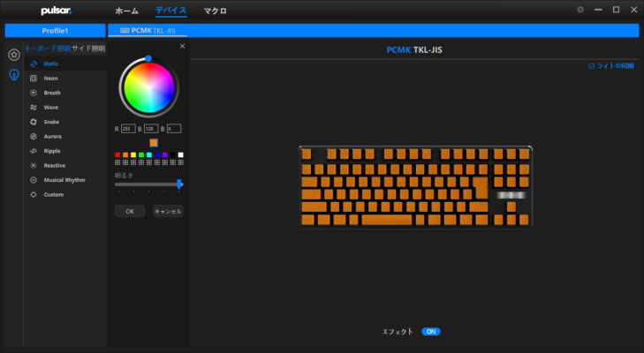
Task: Maximize the Pulsar window
Action: click(616, 10)
